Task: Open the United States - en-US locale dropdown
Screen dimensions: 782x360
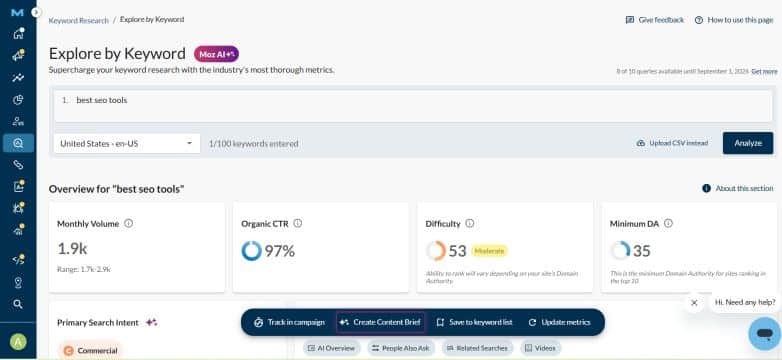Action: pos(127,144)
